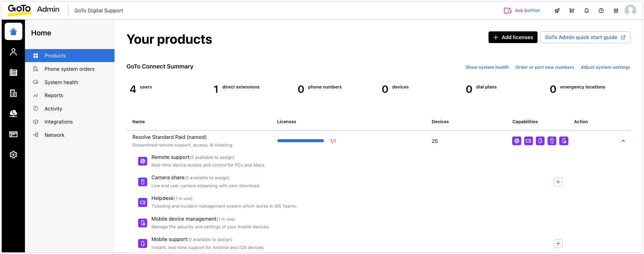
Task: Open the settings gear in left rail
Action: point(13,155)
